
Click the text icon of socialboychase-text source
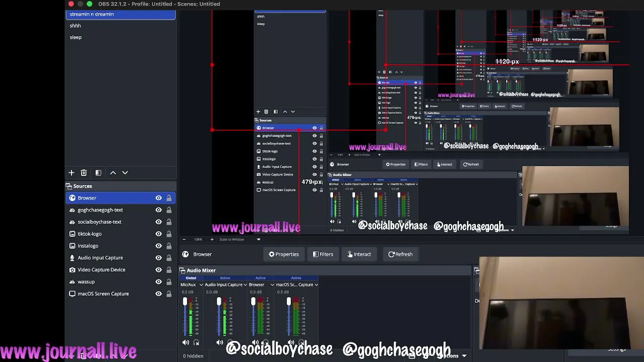pyautogui.click(x=72, y=222)
